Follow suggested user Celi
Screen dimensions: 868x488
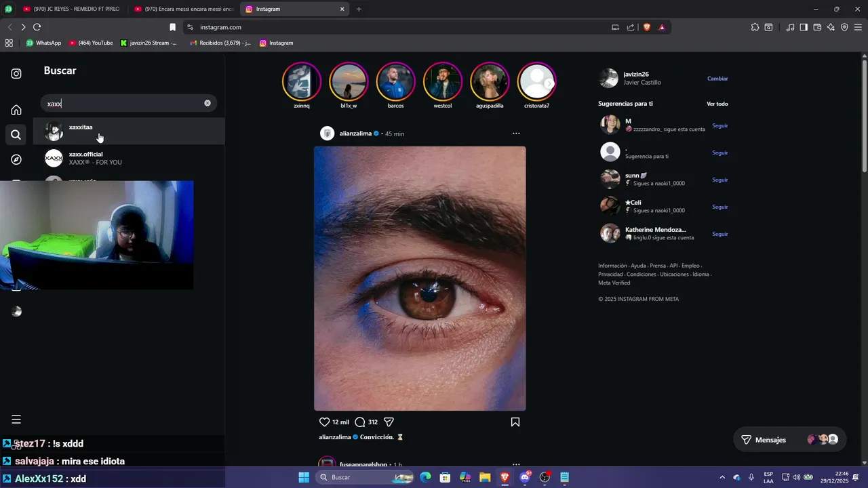click(x=719, y=207)
